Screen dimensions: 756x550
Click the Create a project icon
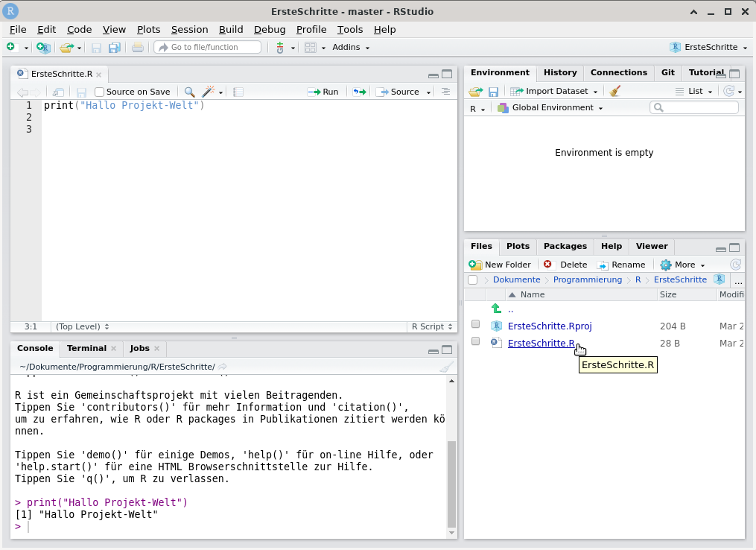pyautogui.click(x=43, y=47)
